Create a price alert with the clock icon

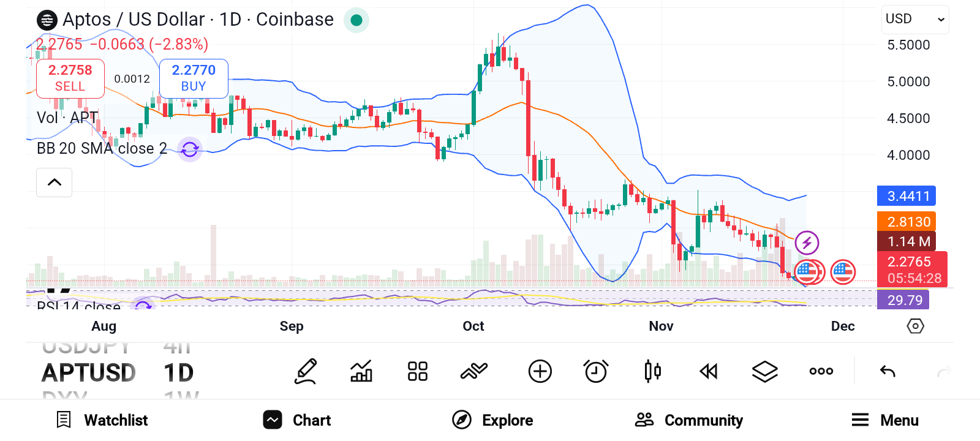(596, 371)
